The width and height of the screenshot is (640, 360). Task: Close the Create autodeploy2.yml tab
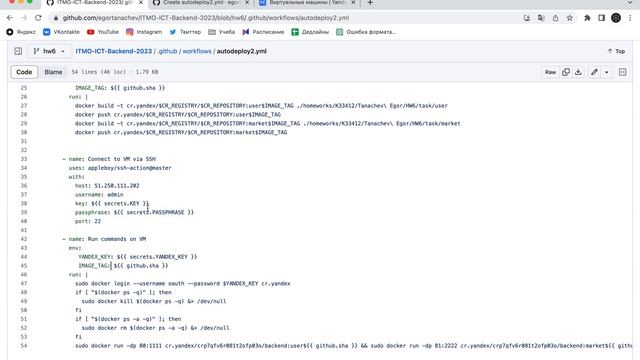pyautogui.click(x=247, y=3)
